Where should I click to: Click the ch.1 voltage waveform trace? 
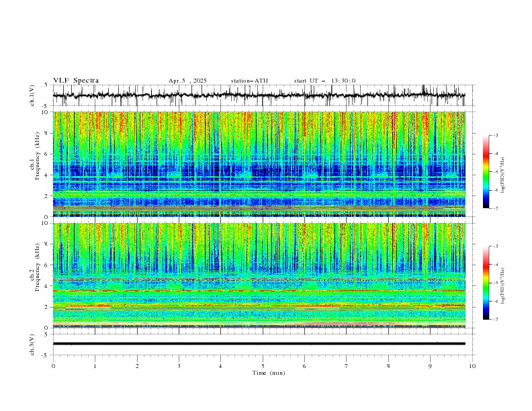pyautogui.click(x=259, y=95)
